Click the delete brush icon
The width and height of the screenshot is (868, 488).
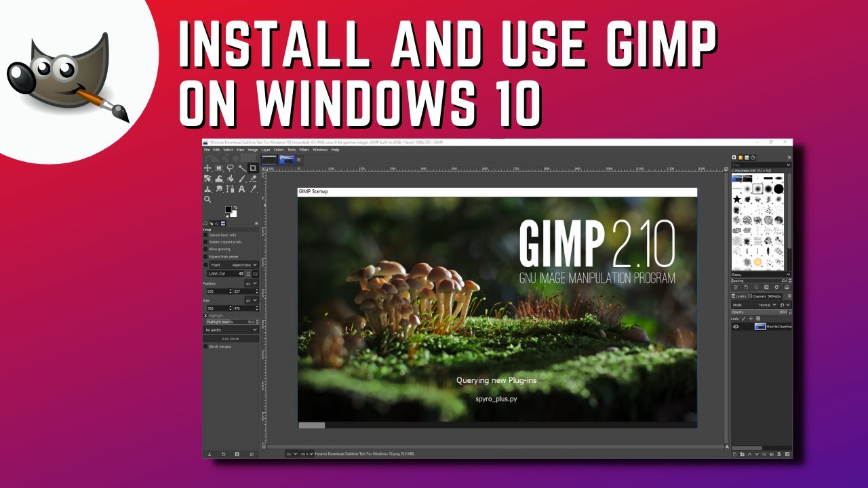coord(766,287)
